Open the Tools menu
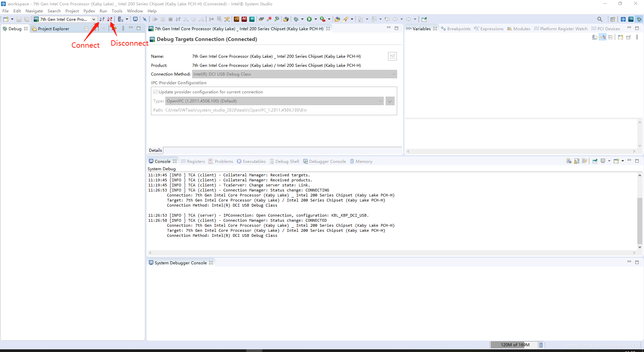 pyautogui.click(x=117, y=11)
